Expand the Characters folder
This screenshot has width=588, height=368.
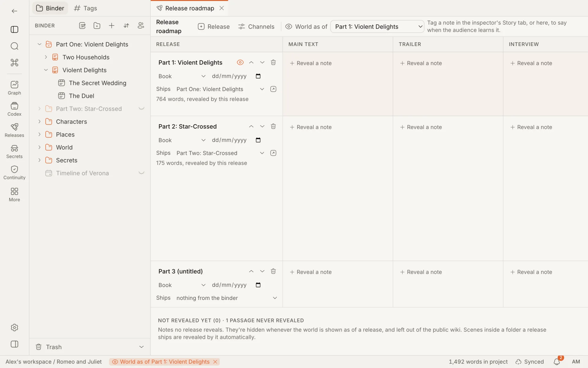(39, 122)
